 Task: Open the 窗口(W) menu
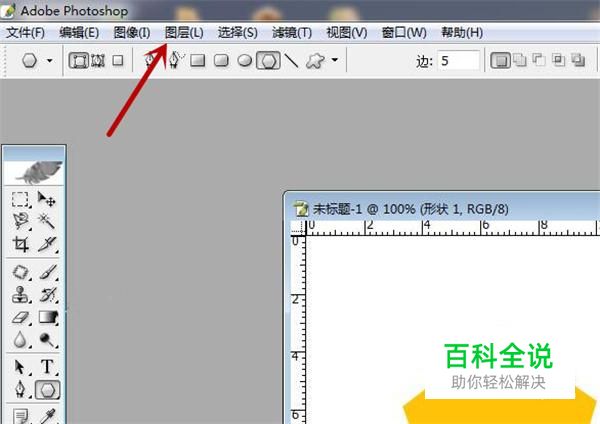pos(404,33)
